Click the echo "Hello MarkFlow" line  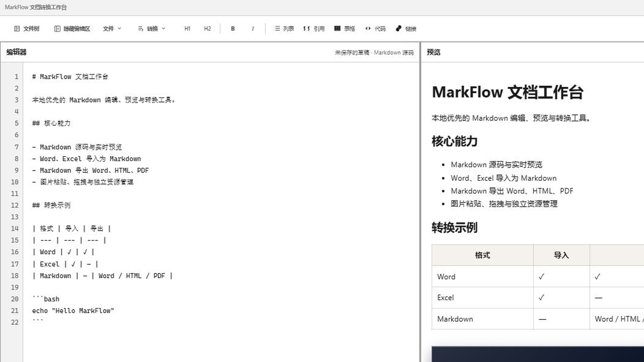73,311
